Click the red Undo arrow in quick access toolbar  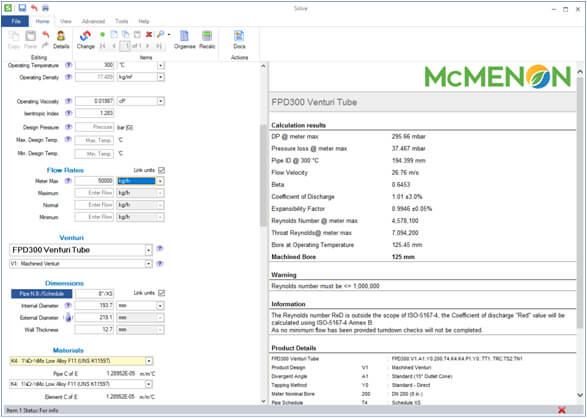34,7
